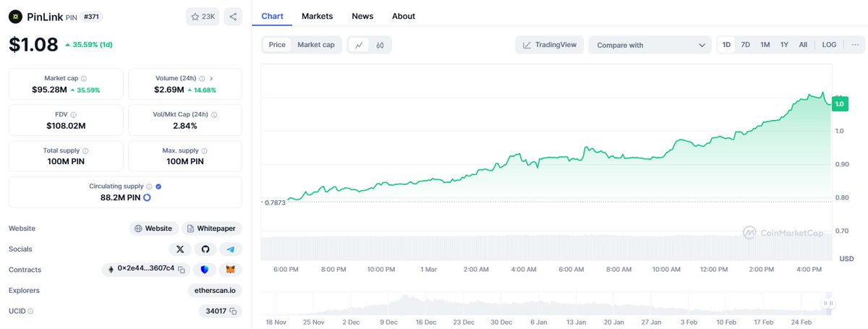The image size is (868, 329).
Task: Select All time range
Action: pos(803,45)
